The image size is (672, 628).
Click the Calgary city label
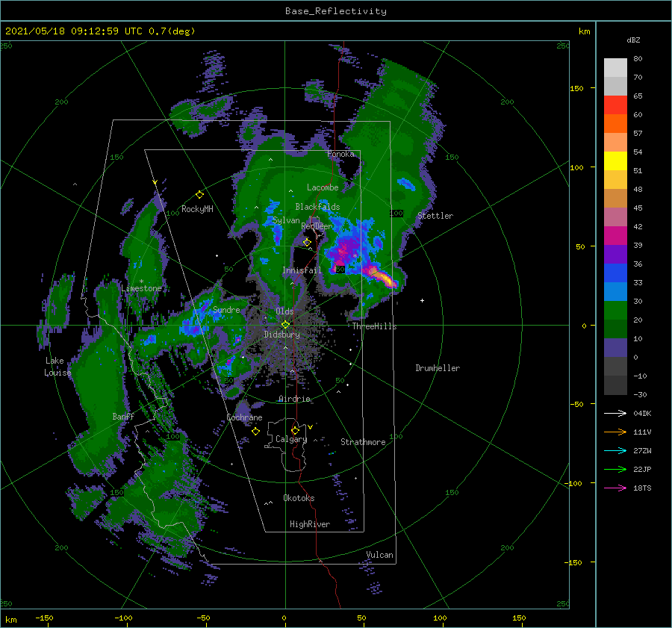pos(291,439)
